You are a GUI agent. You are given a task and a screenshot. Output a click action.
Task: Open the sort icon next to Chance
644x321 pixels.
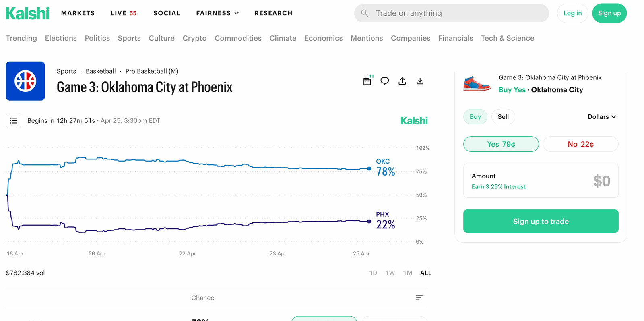tap(419, 298)
